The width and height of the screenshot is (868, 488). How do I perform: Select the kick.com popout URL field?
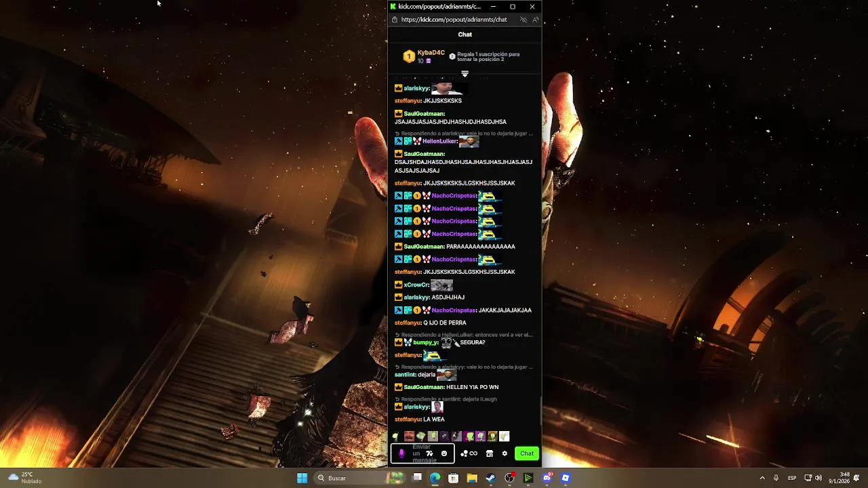(x=454, y=20)
